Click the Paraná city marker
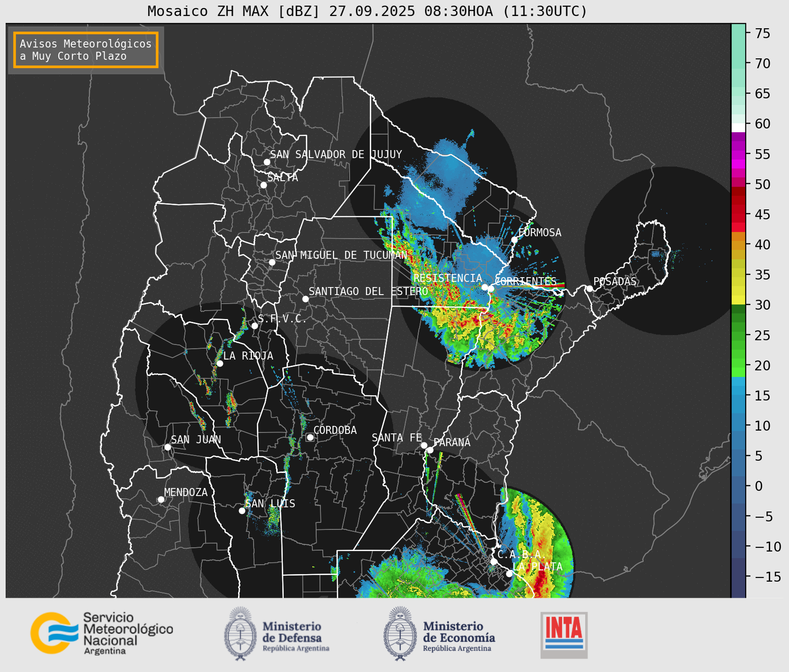Image resolution: width=789 pixels, height=672 pixels. pos(430,450)
